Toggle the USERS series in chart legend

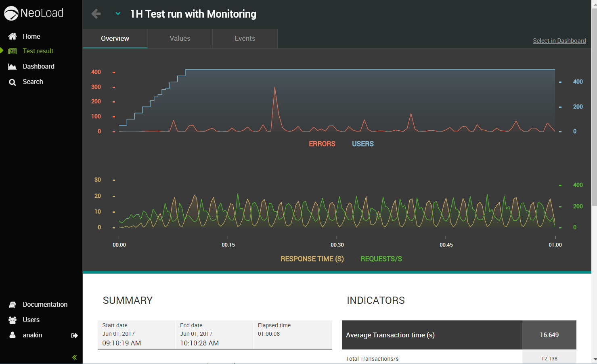(x=362, y=144)
